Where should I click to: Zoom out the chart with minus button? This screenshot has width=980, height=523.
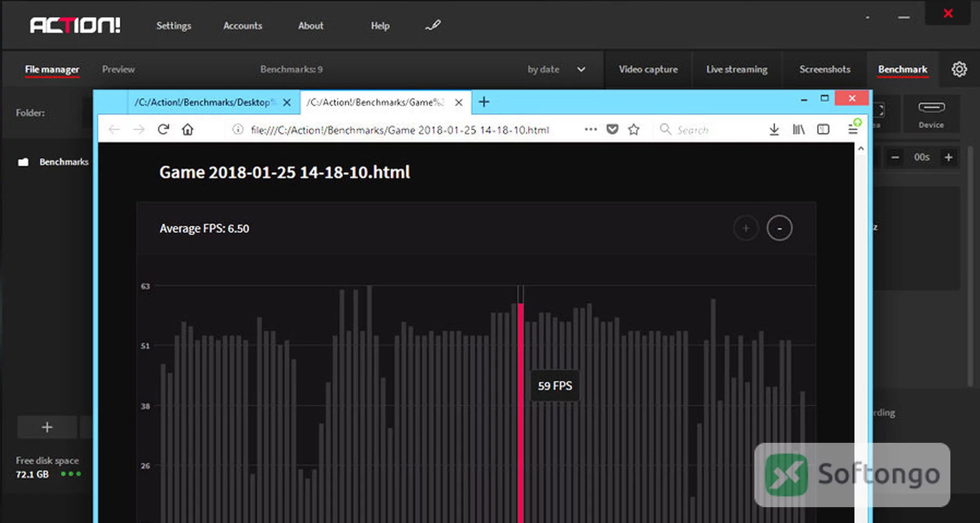tap(779, 228)
